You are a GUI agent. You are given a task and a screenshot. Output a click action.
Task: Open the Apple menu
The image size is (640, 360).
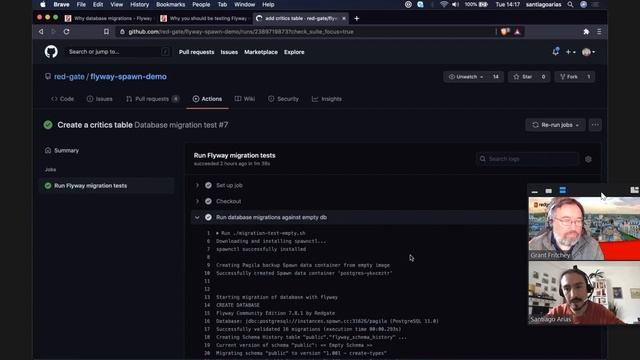click(x=43, y=4)
